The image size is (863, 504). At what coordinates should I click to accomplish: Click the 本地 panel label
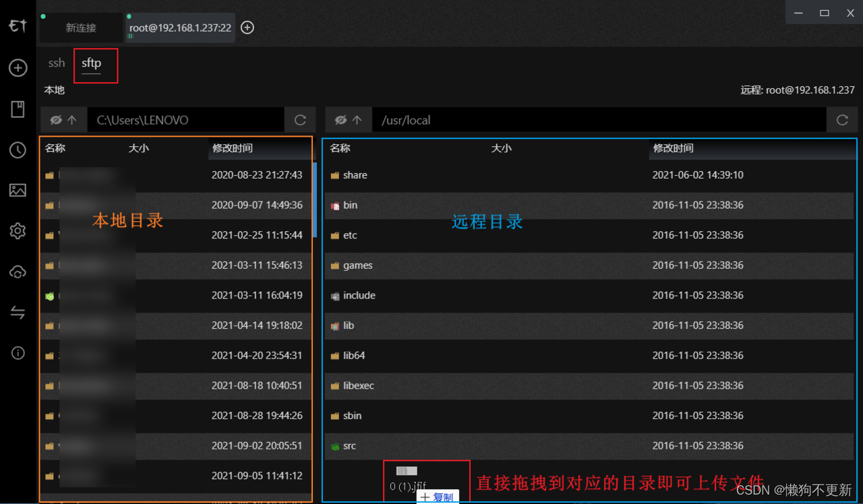(55, 90)
